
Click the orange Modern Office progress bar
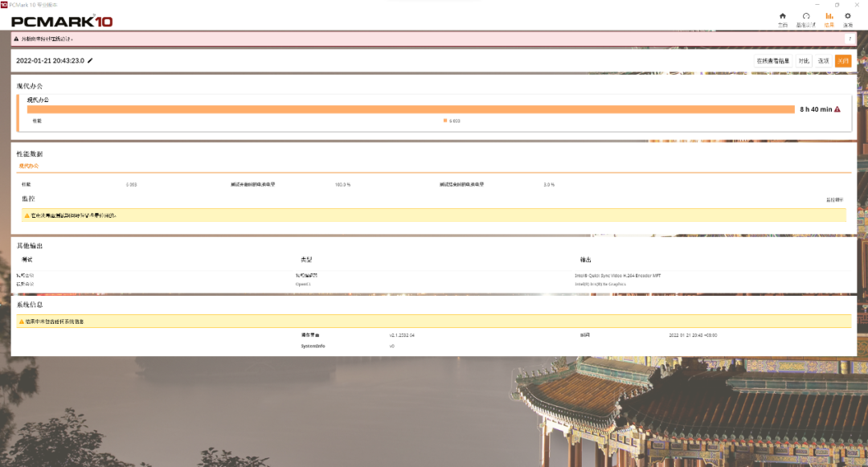click(411, 109)
